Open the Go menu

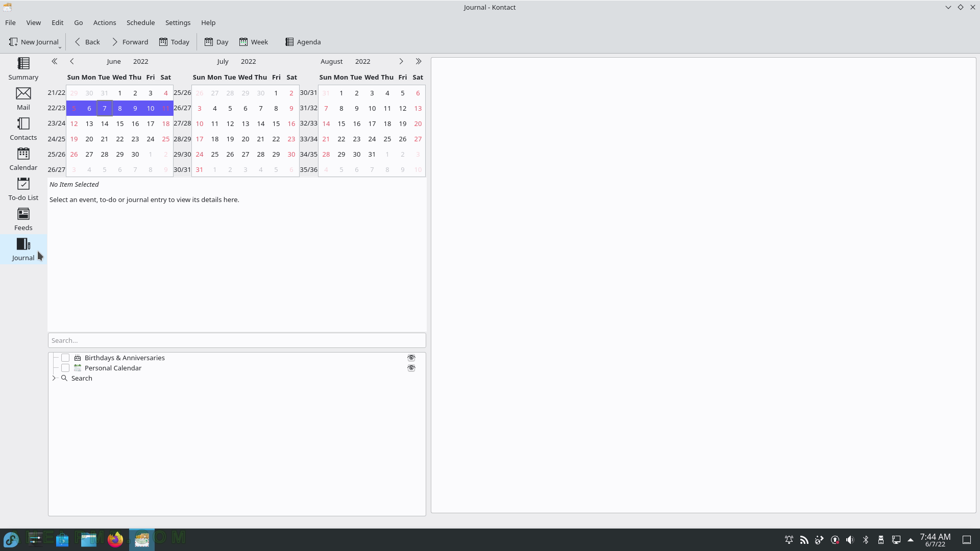[x=78, y=22]
